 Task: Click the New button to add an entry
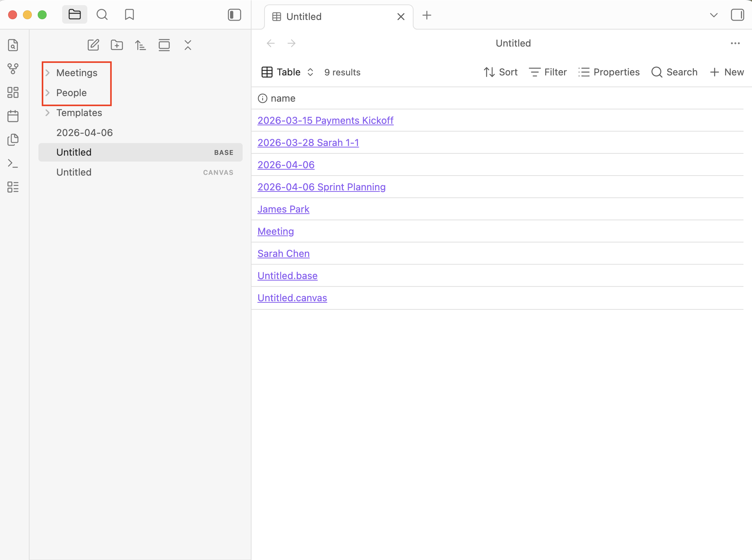tap(726, 72)
